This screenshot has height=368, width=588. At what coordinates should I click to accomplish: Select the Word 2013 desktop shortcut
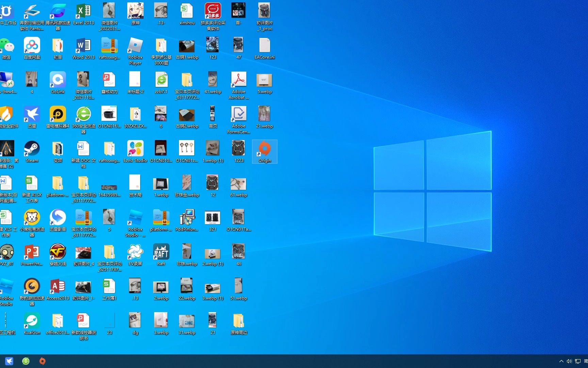83,48
